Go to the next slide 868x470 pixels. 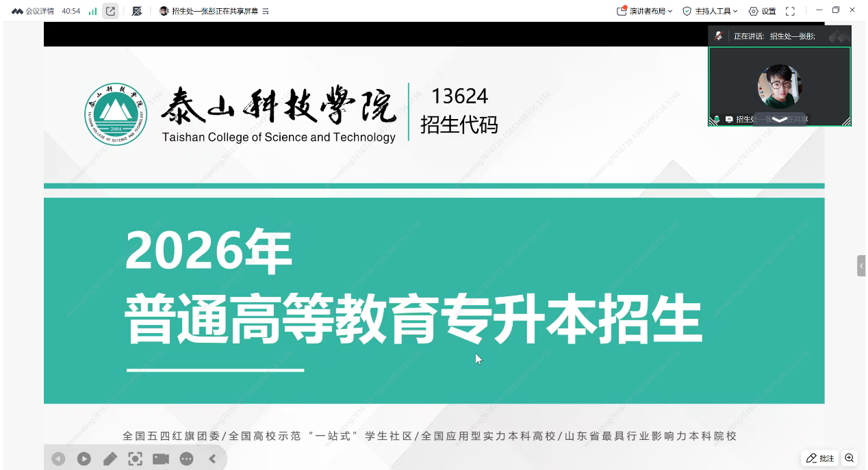[84, 459]
